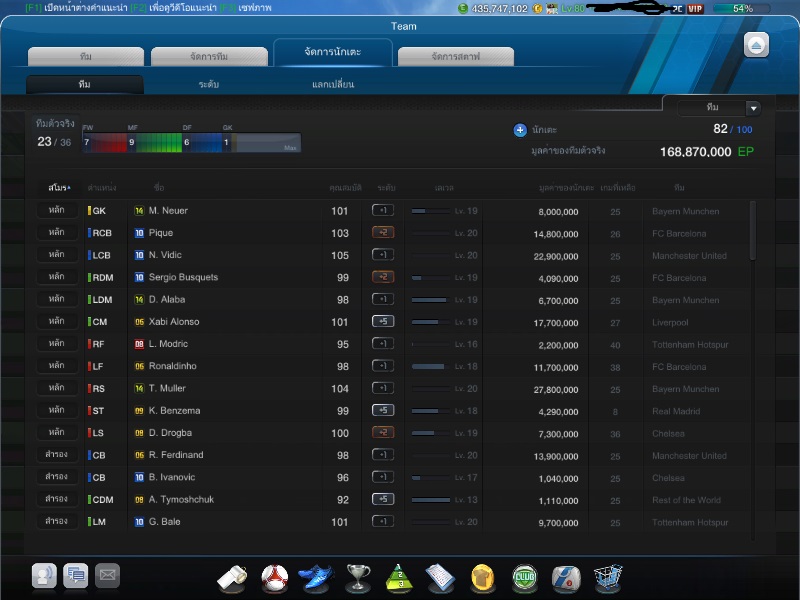Open the soccer ball icon

click(x=274, y=579)
